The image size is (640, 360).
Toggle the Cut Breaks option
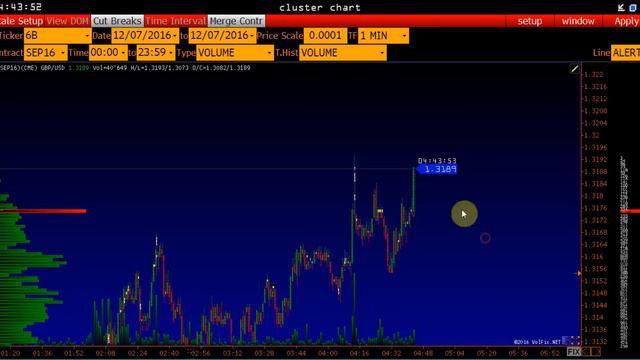point(118,21)
